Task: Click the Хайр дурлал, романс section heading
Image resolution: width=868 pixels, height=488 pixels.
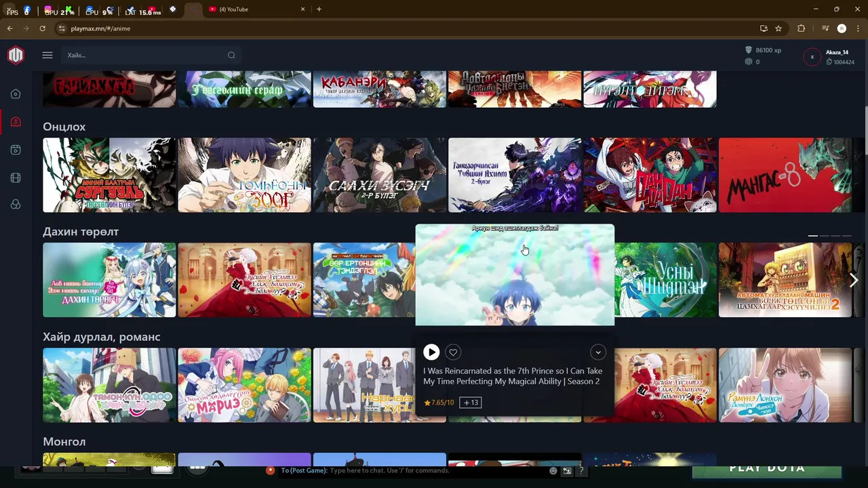Action: [102, 337]
